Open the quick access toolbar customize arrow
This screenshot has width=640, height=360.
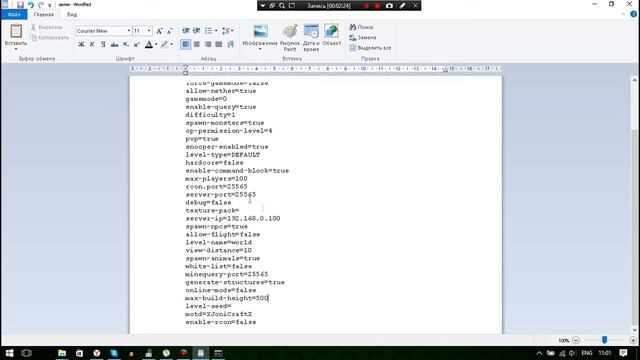click(50, 5)
